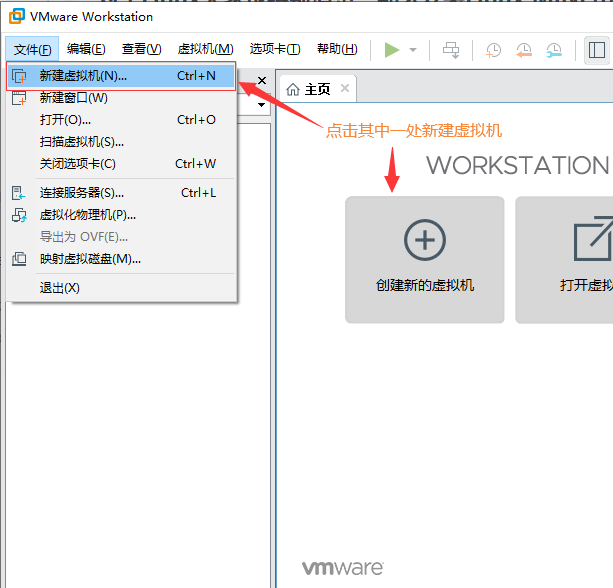Click the new window menu icon
This screenshot has height=588, width=613.
click(19, 98)
